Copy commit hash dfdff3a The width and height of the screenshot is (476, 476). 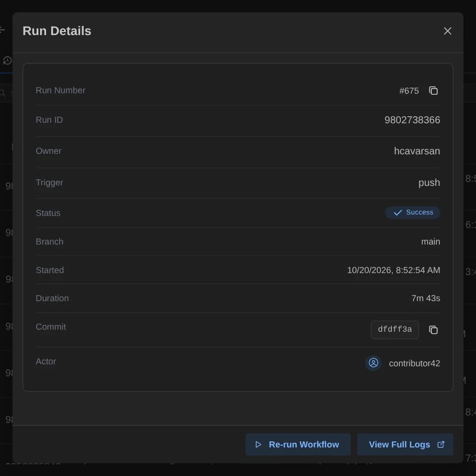433,330
